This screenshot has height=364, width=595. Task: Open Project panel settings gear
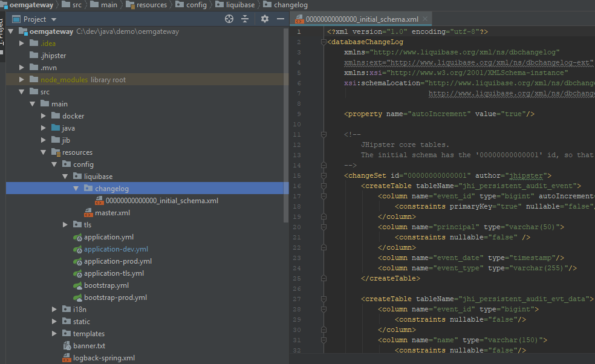pyautogui.click(x=264, y=19)
